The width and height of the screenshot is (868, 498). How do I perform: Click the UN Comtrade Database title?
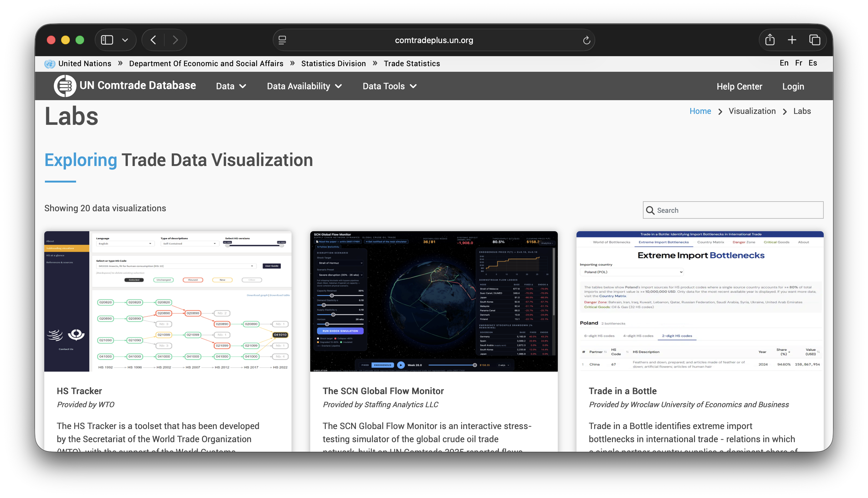[138, 85]
